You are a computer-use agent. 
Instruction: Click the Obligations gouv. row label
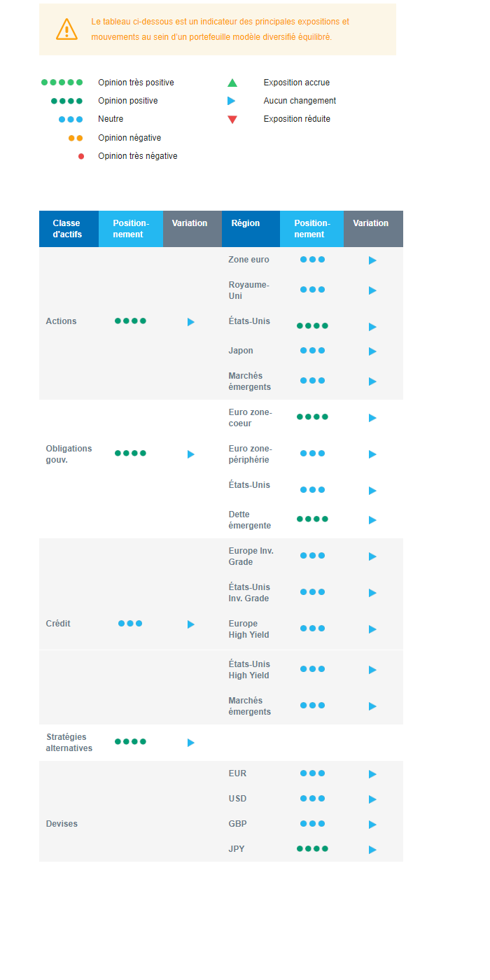pyautogui.click(x=69, y=454)
